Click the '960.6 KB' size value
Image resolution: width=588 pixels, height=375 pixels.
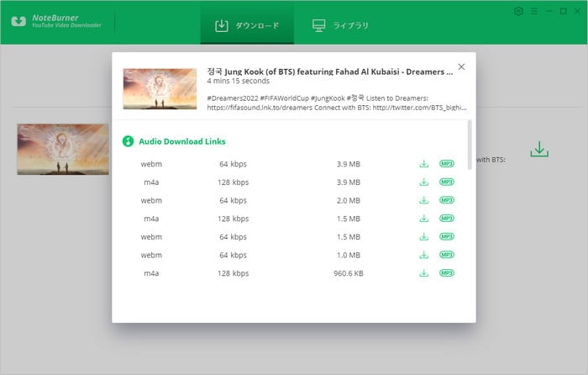349,273
